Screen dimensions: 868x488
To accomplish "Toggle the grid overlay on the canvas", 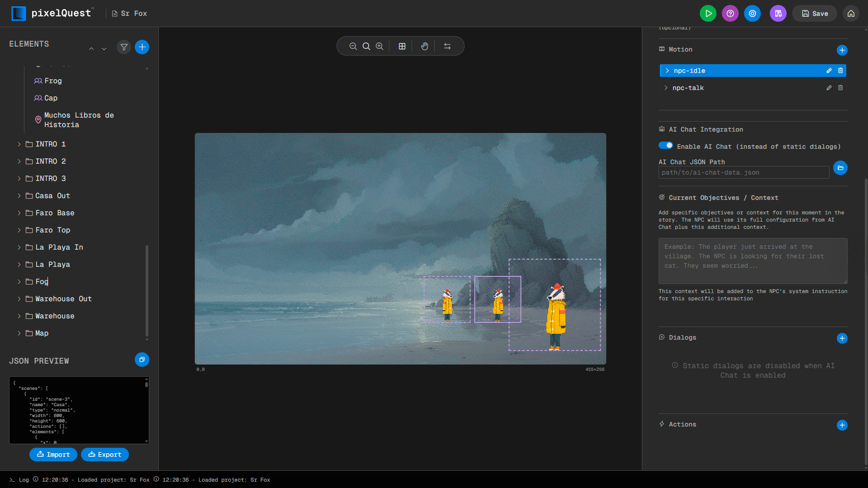I will (402, 46).
